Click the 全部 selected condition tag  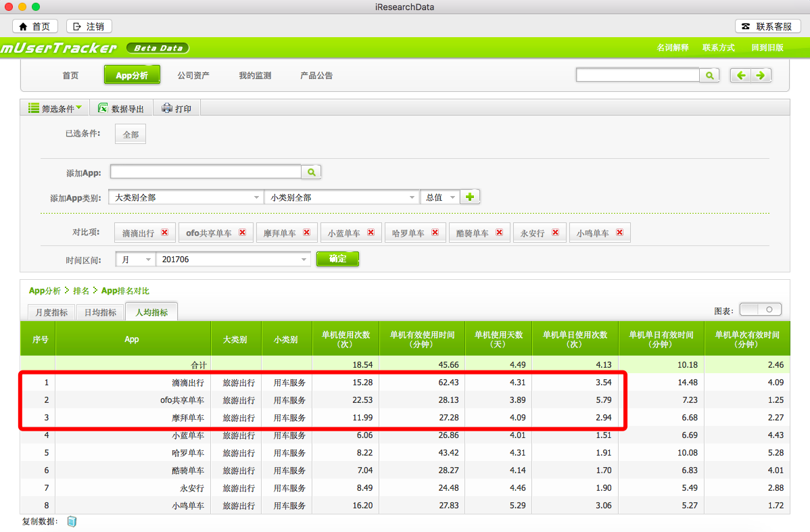click(130, 135)
